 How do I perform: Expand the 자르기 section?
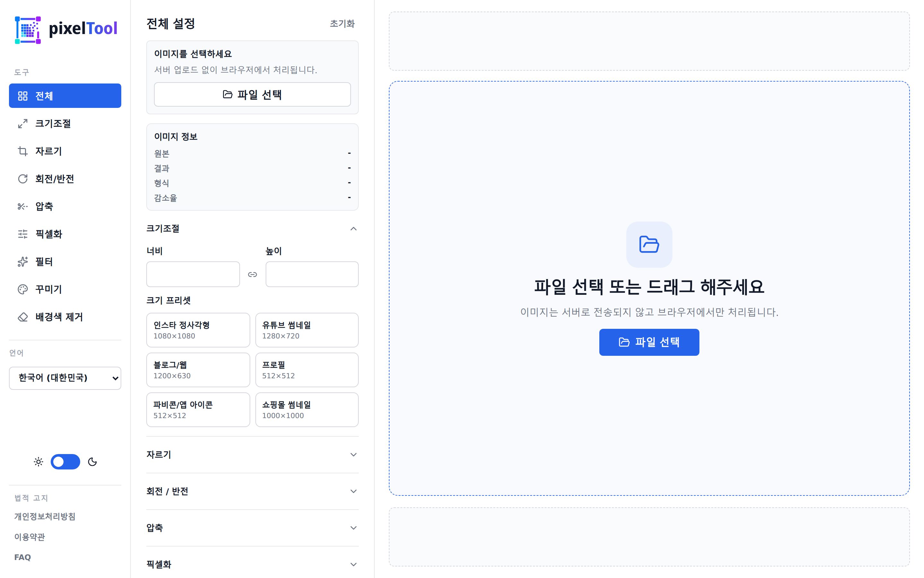[252, 454]
